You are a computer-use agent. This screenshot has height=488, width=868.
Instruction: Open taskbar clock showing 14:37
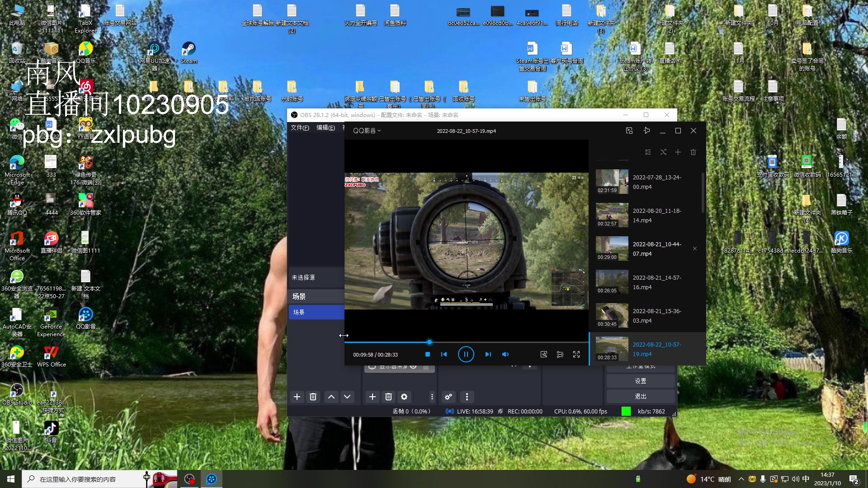coord(827,479)
